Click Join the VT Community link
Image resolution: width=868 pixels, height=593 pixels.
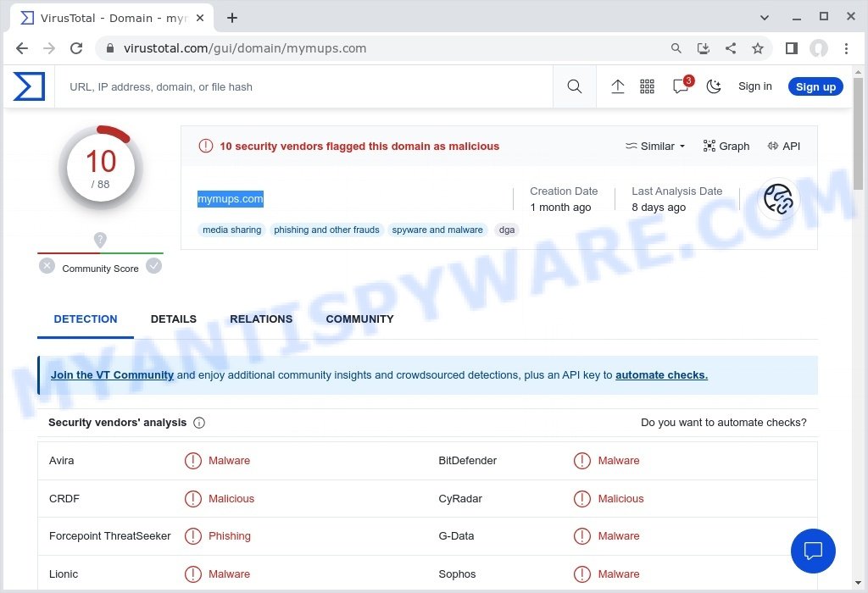click(113, 375)
